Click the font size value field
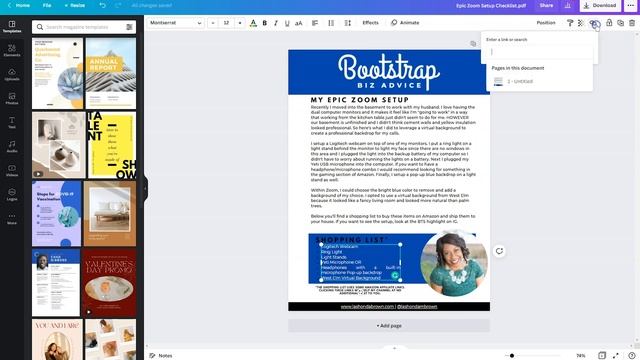Image resolution: width=640 pixels, height=360 pixels. click(226, 23)
